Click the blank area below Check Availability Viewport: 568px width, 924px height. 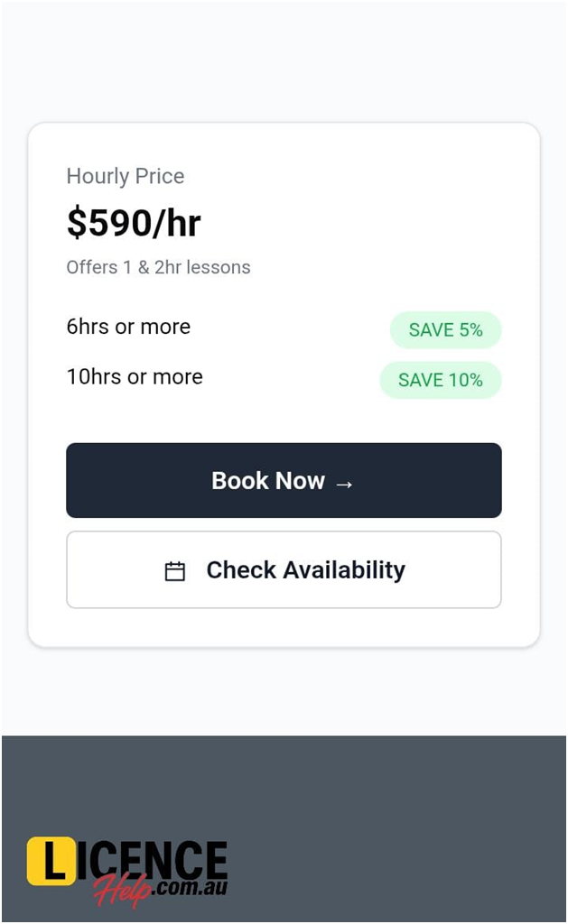coord(283,627)
